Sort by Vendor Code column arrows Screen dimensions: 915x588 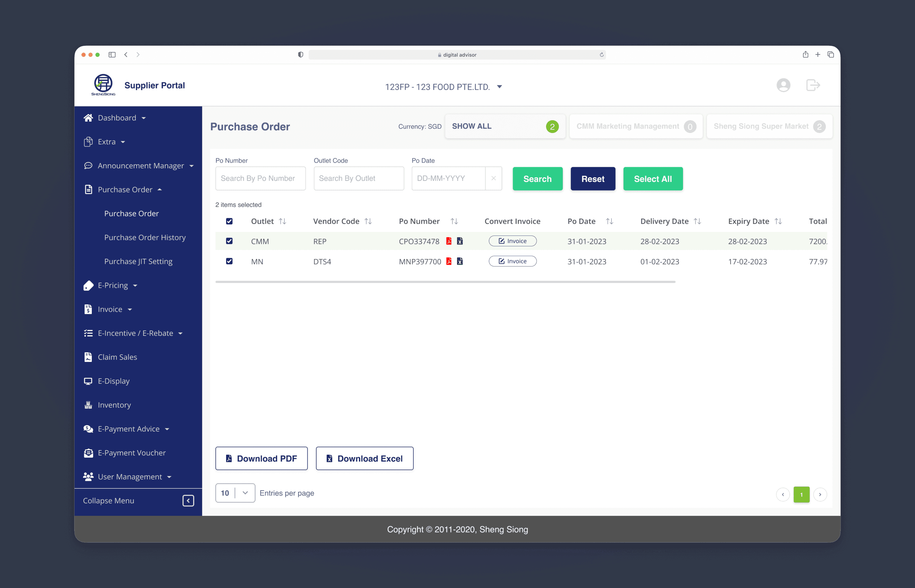coord(368,221)
